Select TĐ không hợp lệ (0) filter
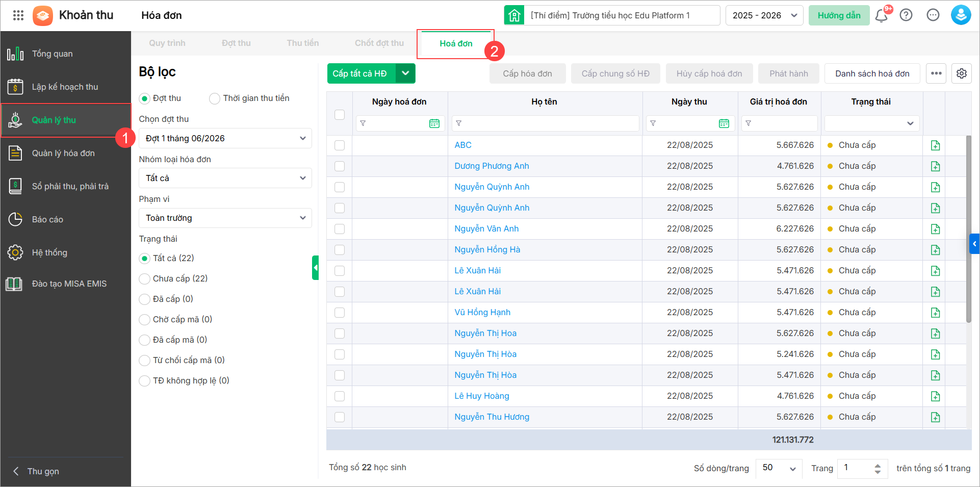 (145, 381)
